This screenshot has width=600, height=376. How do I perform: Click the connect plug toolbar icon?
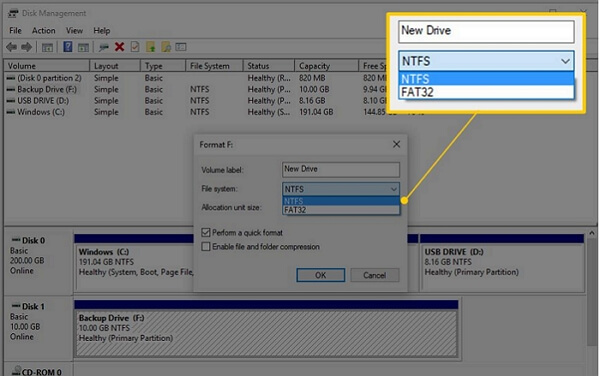103,47
